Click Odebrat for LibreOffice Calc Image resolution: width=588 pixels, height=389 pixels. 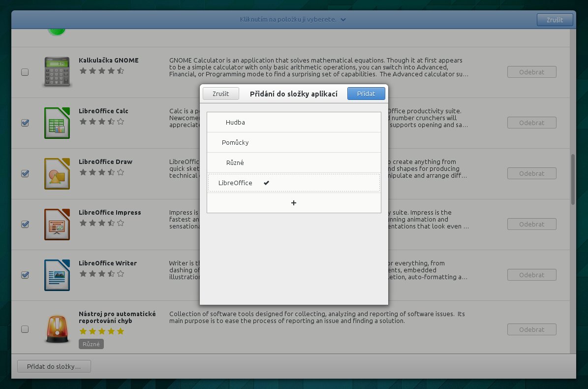[x=532, y=123]
